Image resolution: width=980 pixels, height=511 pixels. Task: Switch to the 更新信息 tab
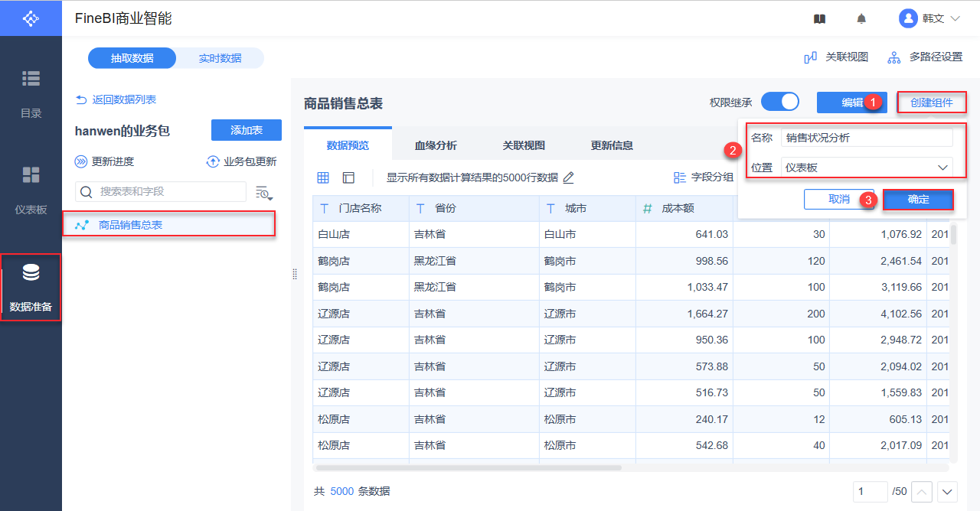pos(612,145)
